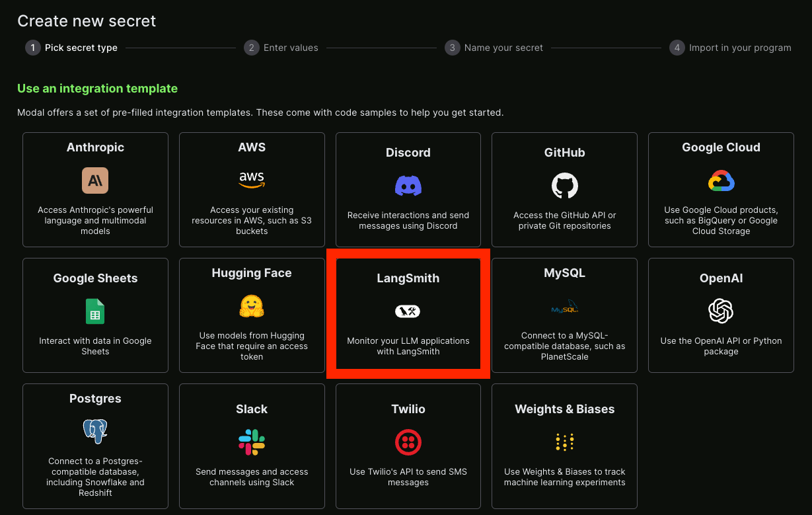Viewport: 812px width, 515px height.
Task: Open the Twilio card title
Action: point(408,409)
